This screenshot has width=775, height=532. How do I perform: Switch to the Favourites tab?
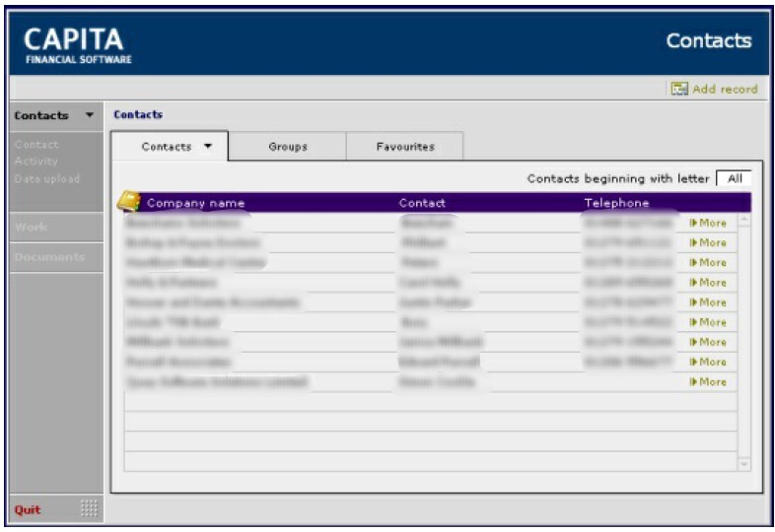pos(405,147)
